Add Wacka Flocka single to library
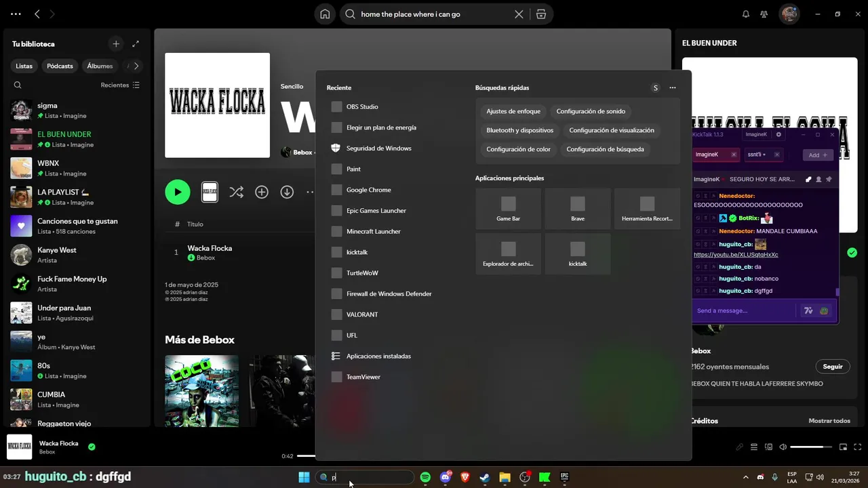The width and height of the screenshot is (868, 488). point(262,192)
